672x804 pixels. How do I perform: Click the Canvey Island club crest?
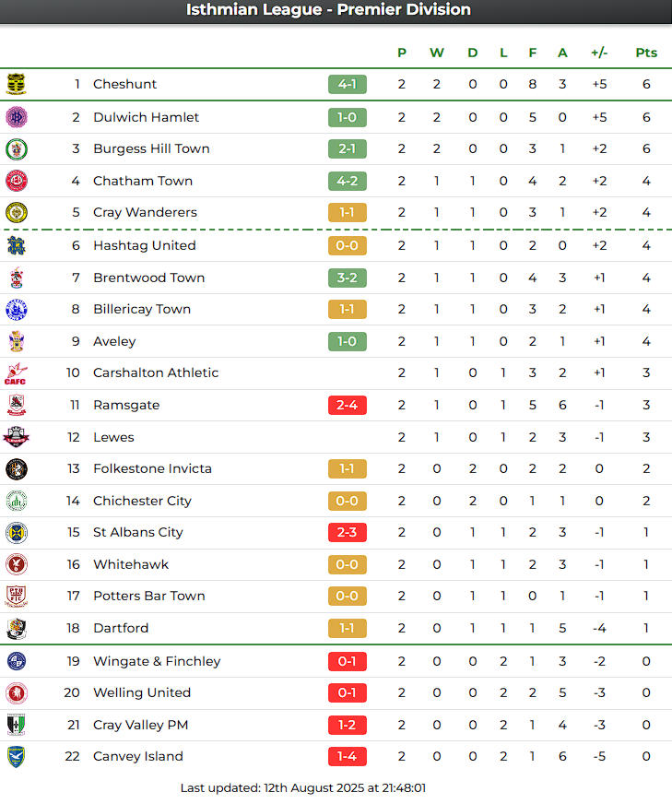17,757
